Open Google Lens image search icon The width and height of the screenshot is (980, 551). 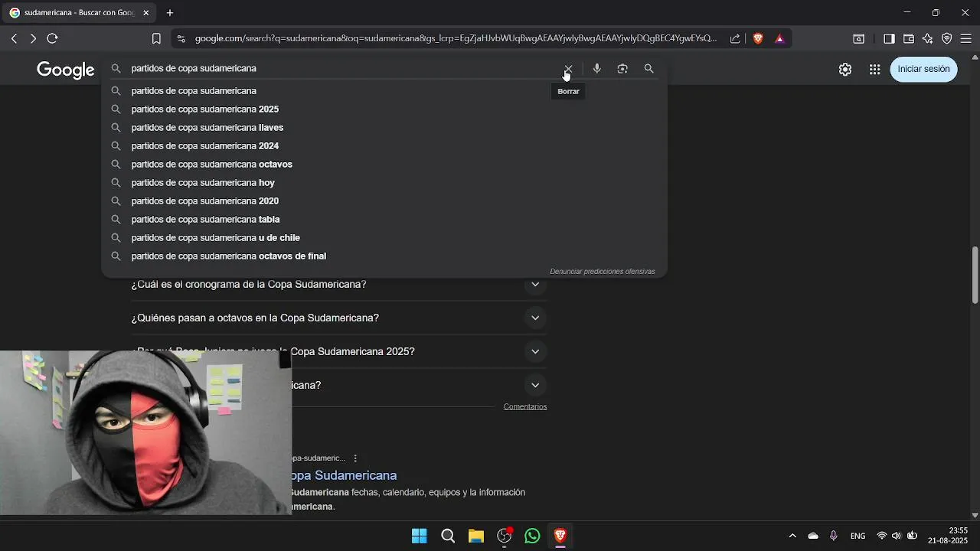622,69
